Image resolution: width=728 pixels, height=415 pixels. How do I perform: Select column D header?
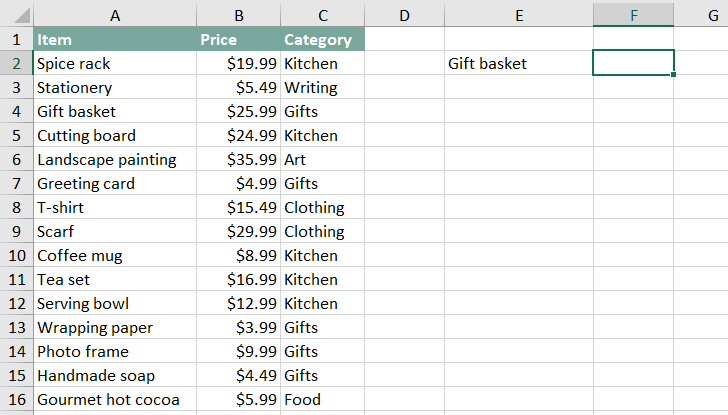pos(404,15)
